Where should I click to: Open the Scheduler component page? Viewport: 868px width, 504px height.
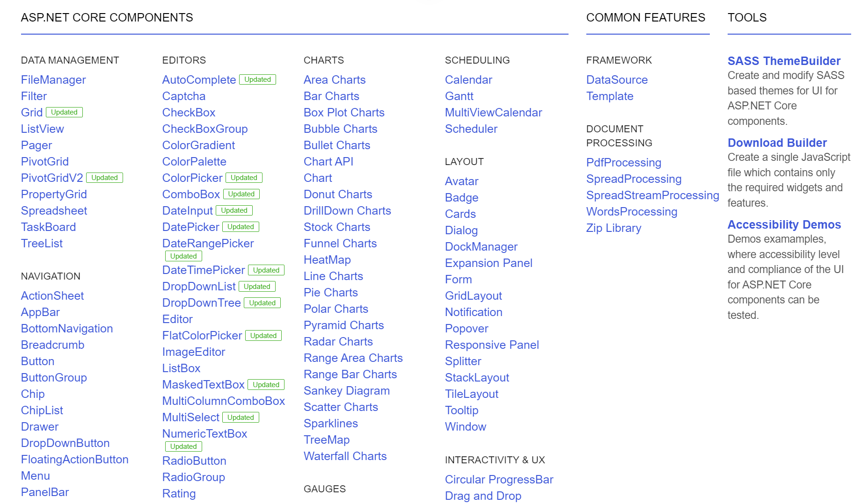(471, 129)
